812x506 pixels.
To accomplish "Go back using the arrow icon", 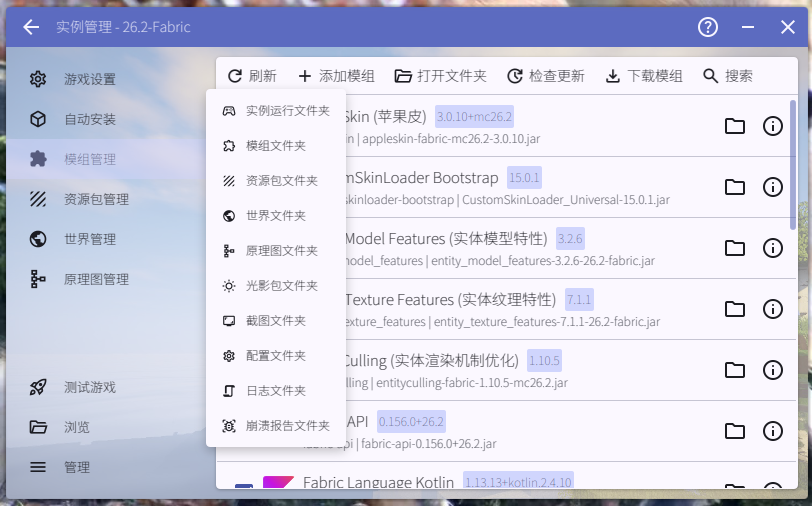I will [31, 27].
